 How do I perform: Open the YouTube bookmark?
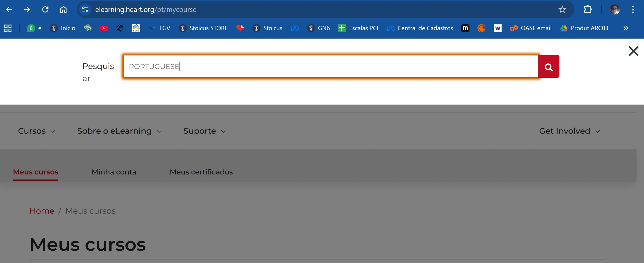coord(104,28)
